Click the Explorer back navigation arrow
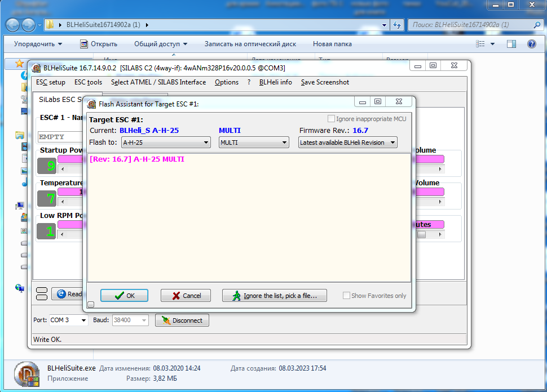Screen dimensions: 547x392 coord(12,25)
